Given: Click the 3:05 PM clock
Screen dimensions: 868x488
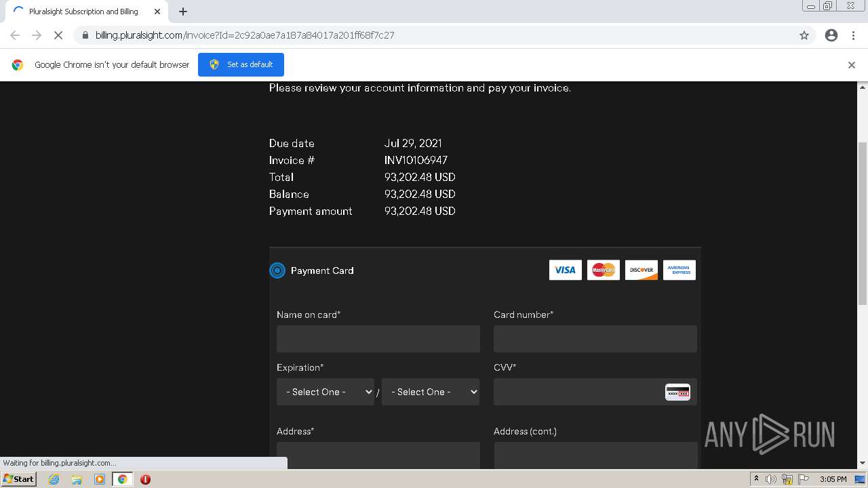Looking at the screenshot, I should click(x=833, y=479).
